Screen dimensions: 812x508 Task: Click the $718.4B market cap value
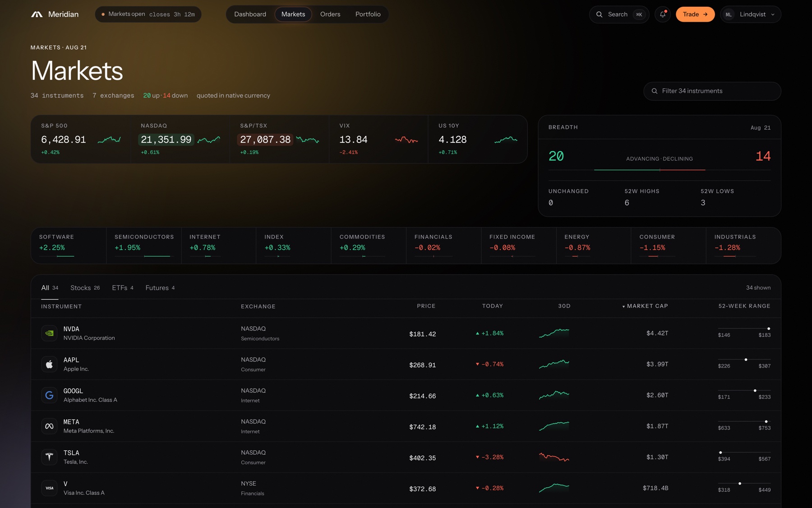click(655, 488)
